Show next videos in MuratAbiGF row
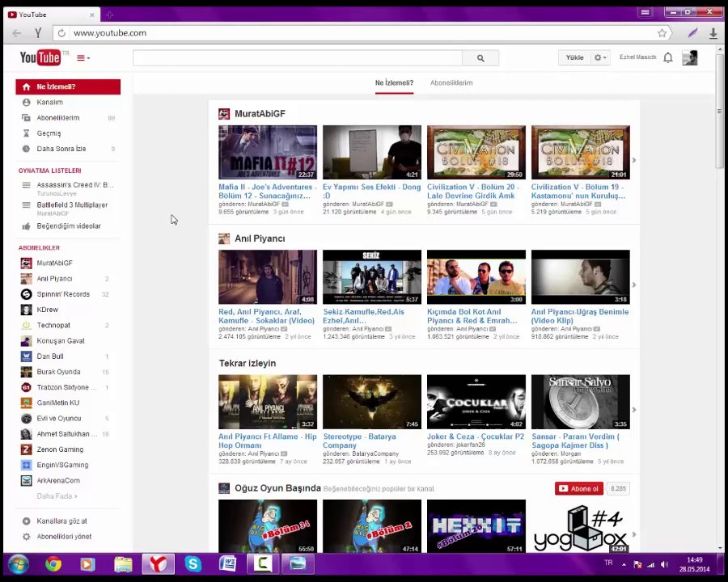Image resolution: width=728 pixels, height=582 pixels. click(634, 160)
